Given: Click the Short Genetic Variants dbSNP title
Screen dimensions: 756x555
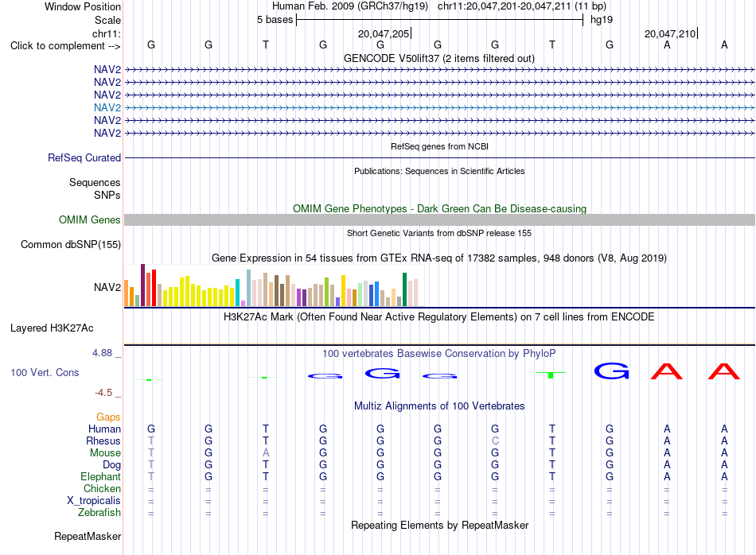Looking at the screenshot, I should point(439,233).
